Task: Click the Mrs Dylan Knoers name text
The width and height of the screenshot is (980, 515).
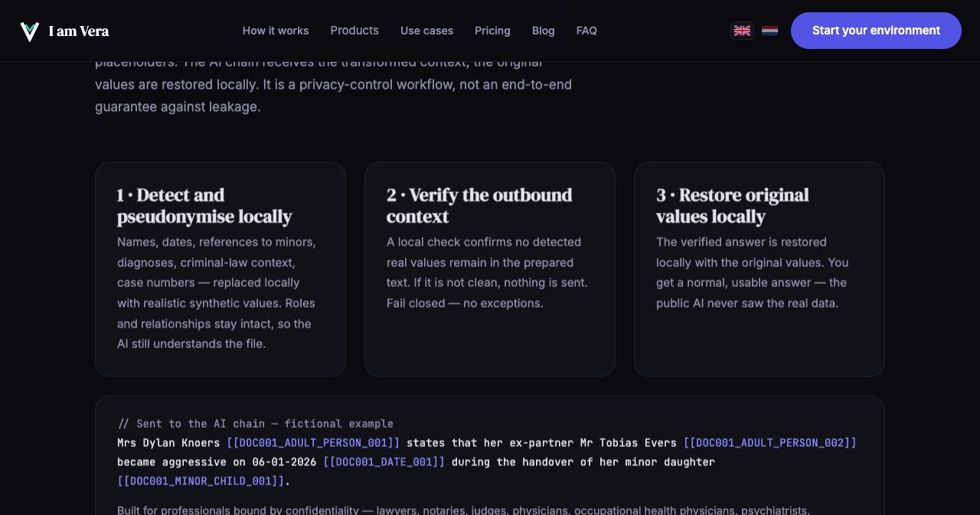Action: click(x=168, y=443)
